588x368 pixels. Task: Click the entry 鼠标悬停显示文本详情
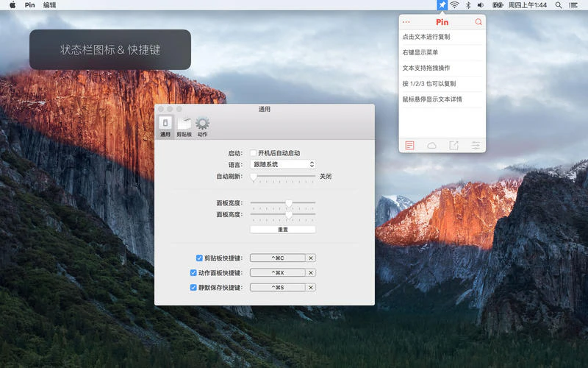pos(442,99)
